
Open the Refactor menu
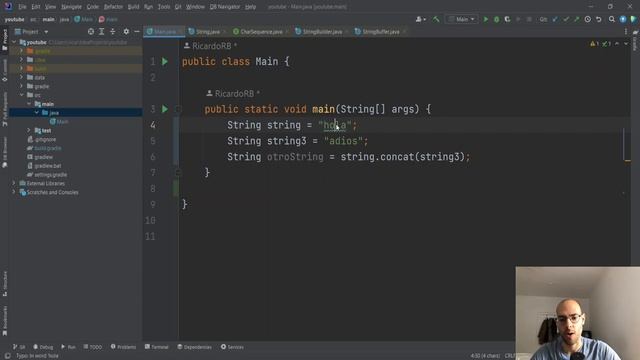(x=113, y=7)
